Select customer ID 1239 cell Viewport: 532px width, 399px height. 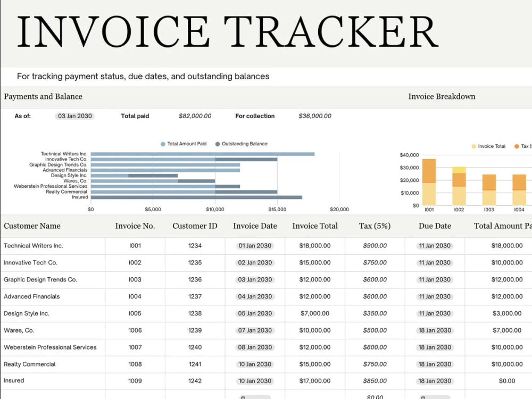[x=195, y=330]
